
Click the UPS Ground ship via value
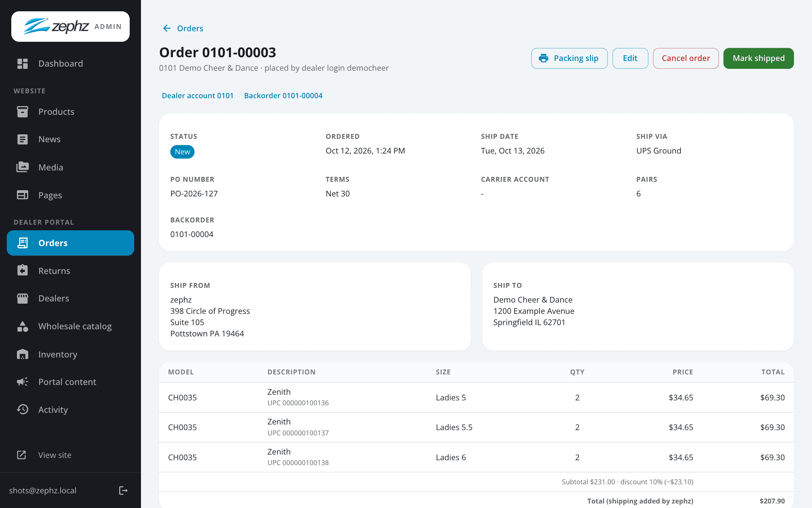[x=659, y=151]
